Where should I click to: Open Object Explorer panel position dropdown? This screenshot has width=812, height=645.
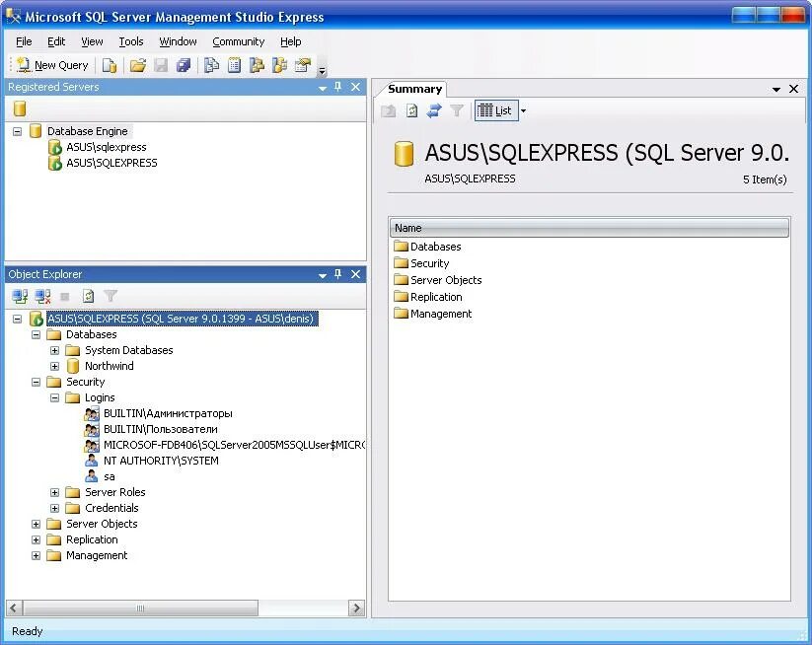[323, 275]
